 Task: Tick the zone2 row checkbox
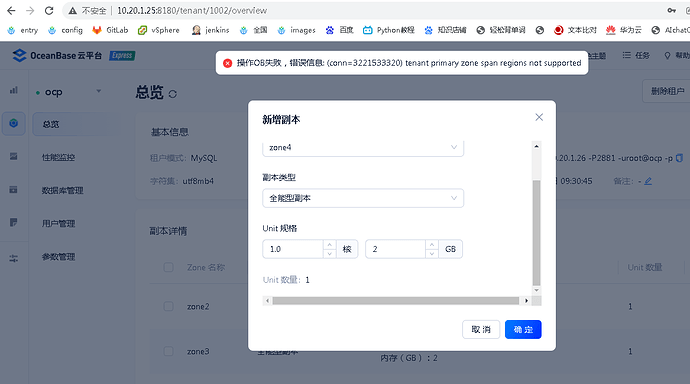point(168,306)
